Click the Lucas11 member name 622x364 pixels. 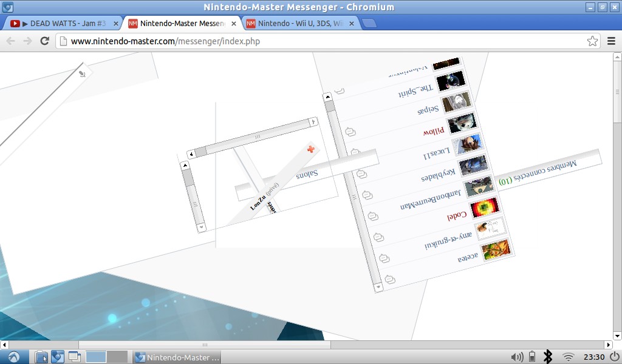pyautogui.click(x=436, y=153)
